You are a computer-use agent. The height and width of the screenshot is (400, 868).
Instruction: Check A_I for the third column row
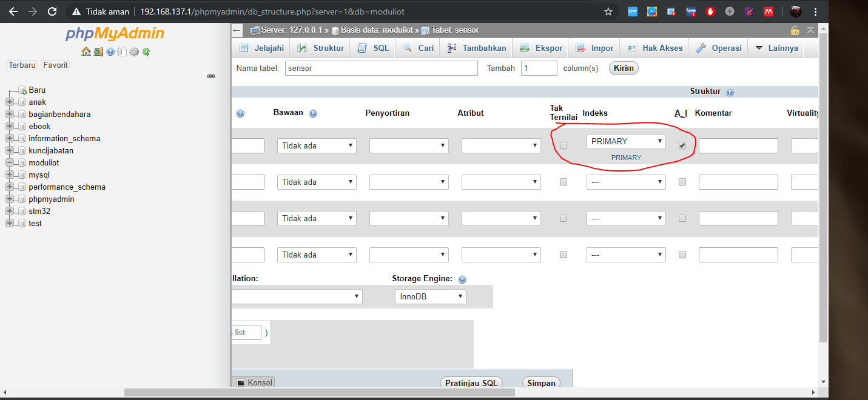pyautogui.click(x=682, y=218)
